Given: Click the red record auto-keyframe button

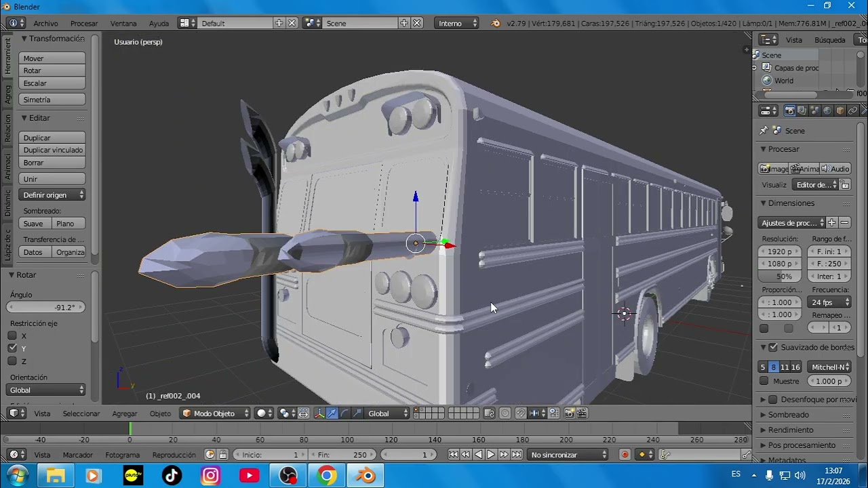Looking at the screenshot, I should [x=625, y=455].
